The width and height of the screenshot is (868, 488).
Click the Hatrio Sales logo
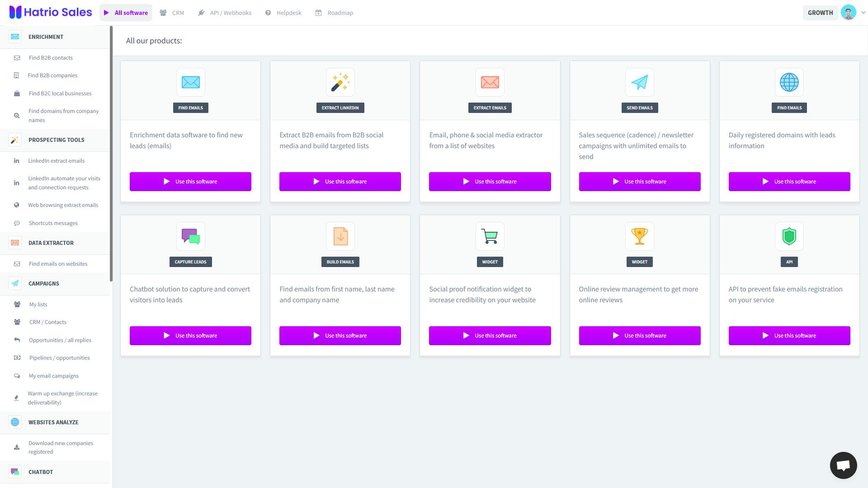point(51,12)
